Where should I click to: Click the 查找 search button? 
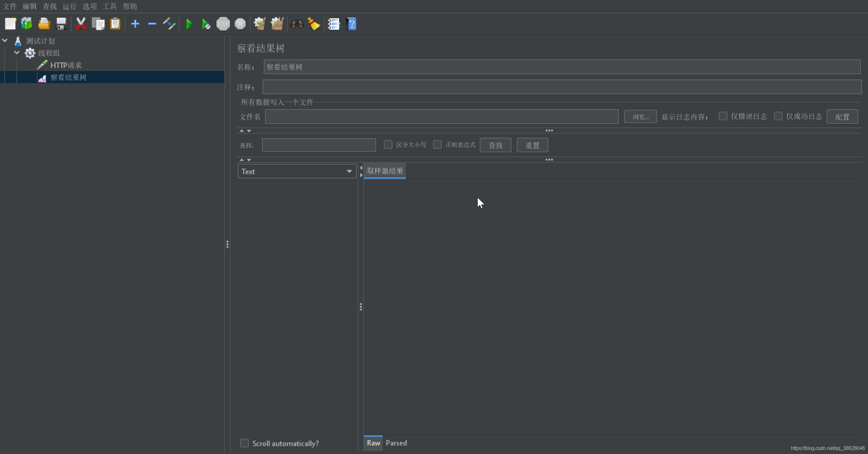496,145
